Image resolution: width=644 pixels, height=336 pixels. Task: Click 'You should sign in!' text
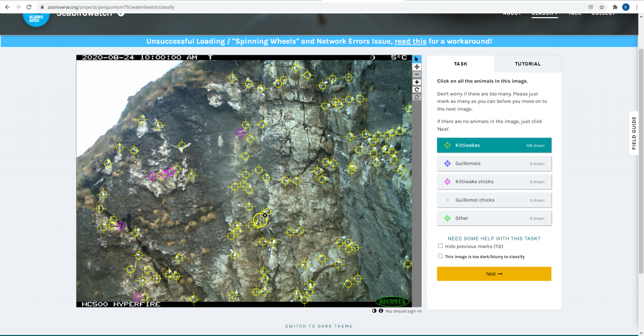pyautogui.click(x=404, y=311)
